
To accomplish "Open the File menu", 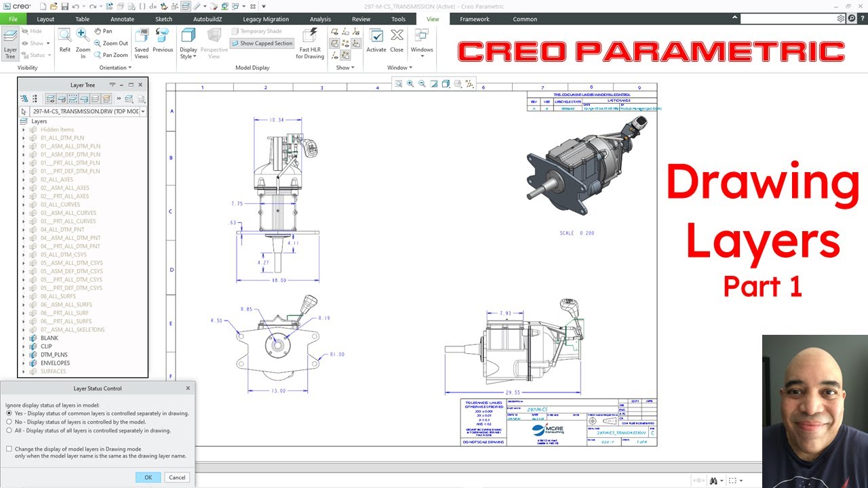I will [13, 19].
